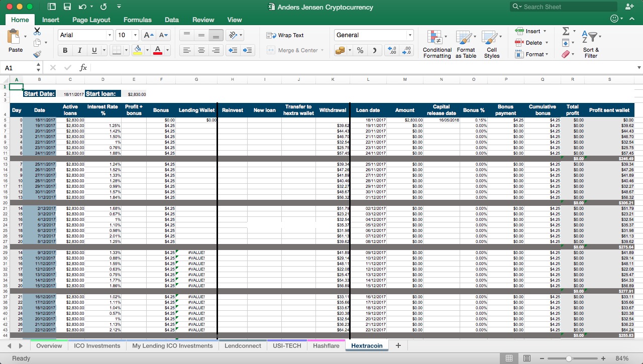Image resolution: width=643 pixels, height=364 pixels.
Task: Click the Decrease Indent icon
Action: click(x=233, y=50)
